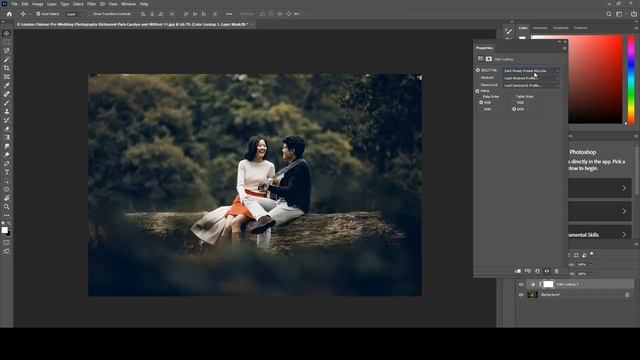Screen dimensions: 640x360
Task: Enable the Auto-Select checkbox
Action: tap(38, 14)
